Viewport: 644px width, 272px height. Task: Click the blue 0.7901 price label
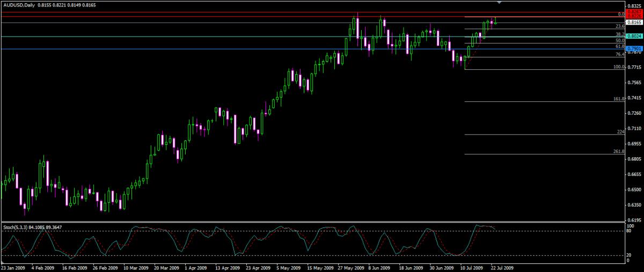[634, 49]
